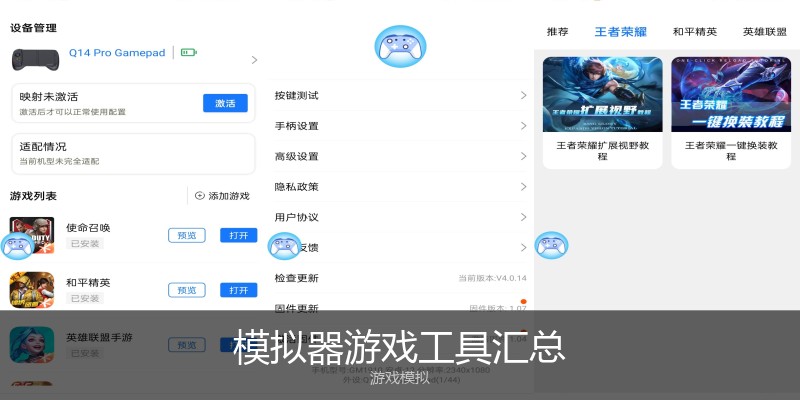
Task: Click the 和平精英 game icon
Action: (x=32, y=290)
